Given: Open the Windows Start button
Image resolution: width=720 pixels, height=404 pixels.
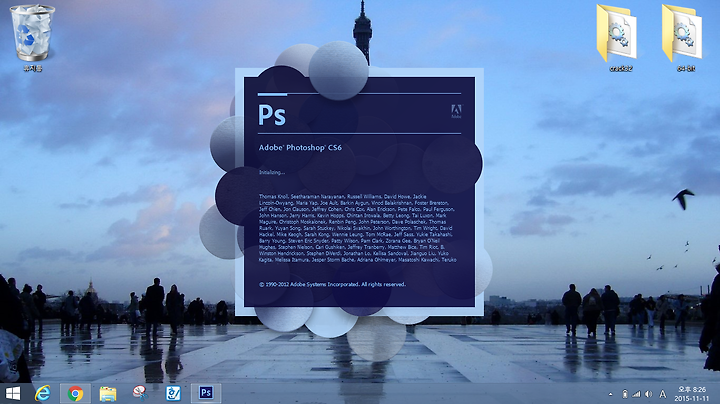Looking at the screenshot, I should [12, 393].
